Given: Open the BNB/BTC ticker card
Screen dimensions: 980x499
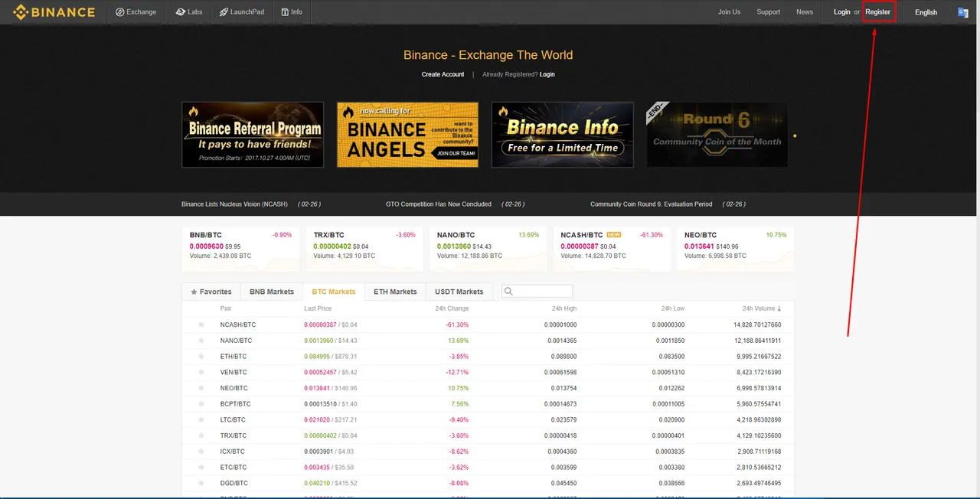Looking at the screenshot, I should tap(240, 248).
